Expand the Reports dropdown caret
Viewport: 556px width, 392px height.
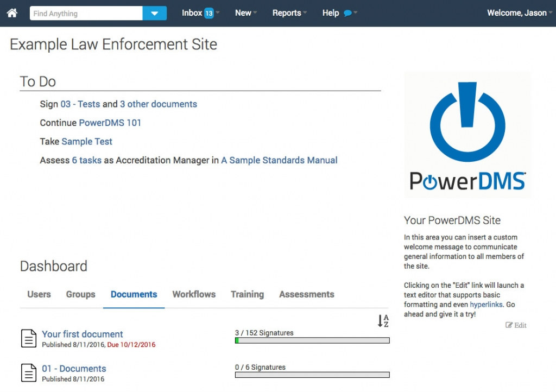pos(305,13)
